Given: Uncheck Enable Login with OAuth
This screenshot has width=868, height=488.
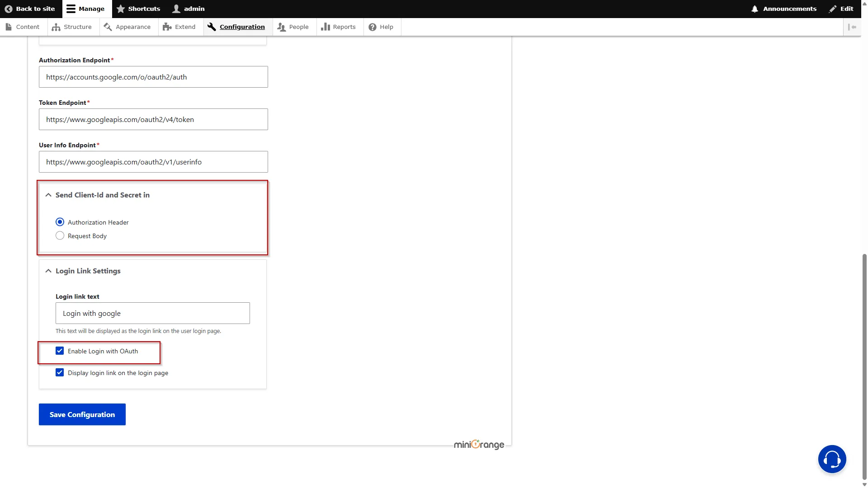Looking at the screenshot, I should point(60,351).
